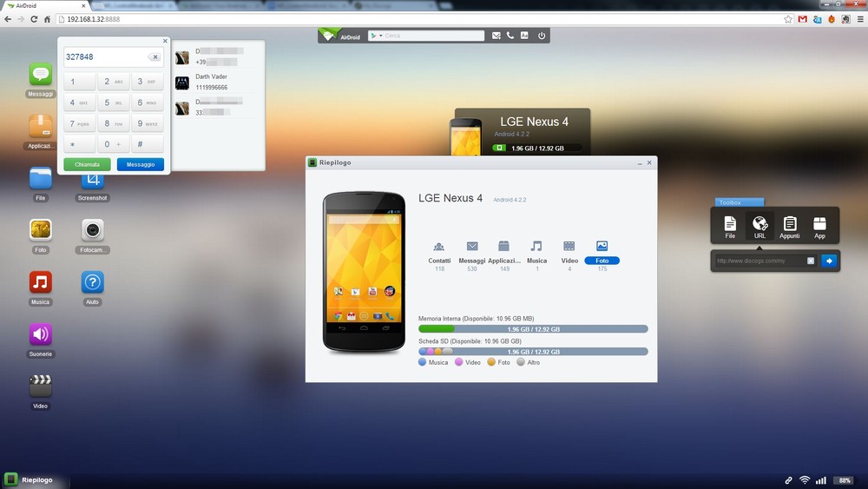Click the Scheda SD storage bar
The width and height of the screenshot is (868, 489).
coord(533,352)
